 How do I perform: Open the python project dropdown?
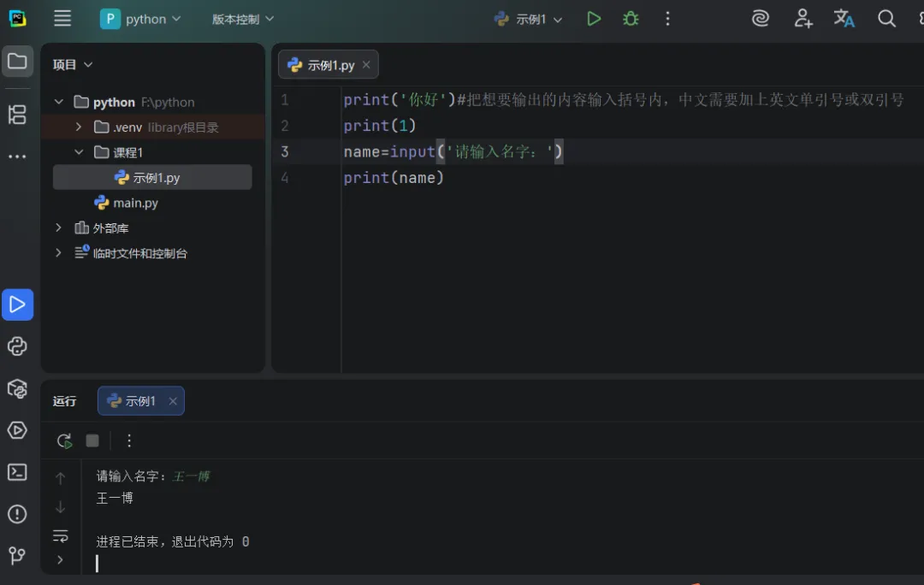[x=140, y=19]
